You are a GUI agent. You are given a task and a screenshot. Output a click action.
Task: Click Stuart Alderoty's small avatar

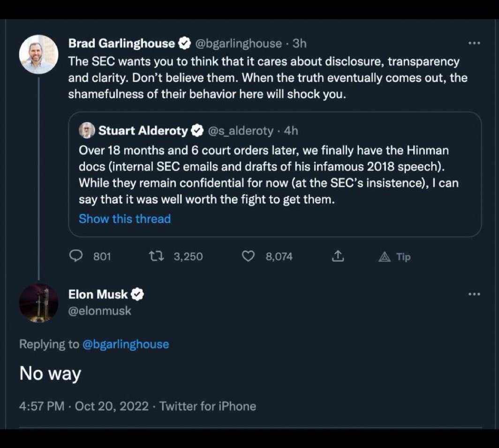(x=87, y=131)
